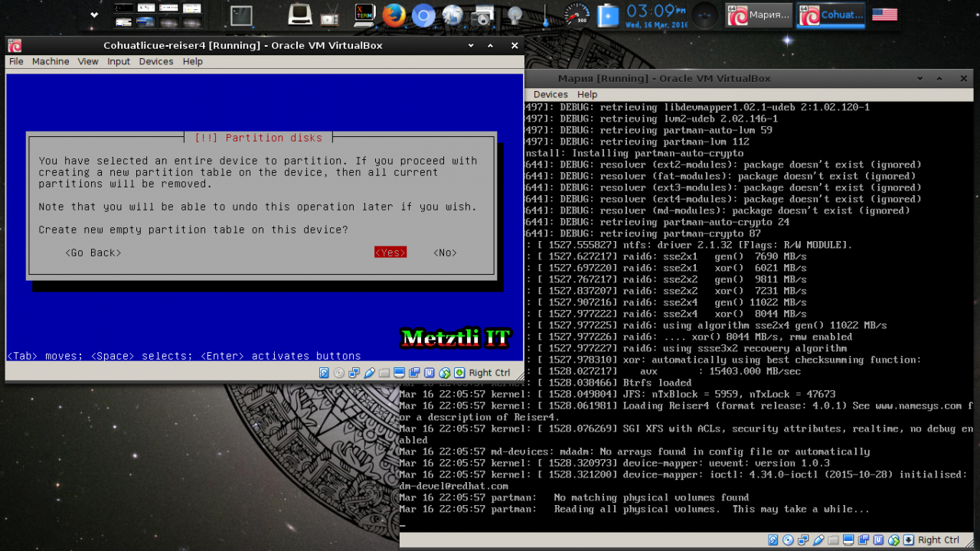Click USB device icon in Cohuatlicue status bar

[369, 373]
